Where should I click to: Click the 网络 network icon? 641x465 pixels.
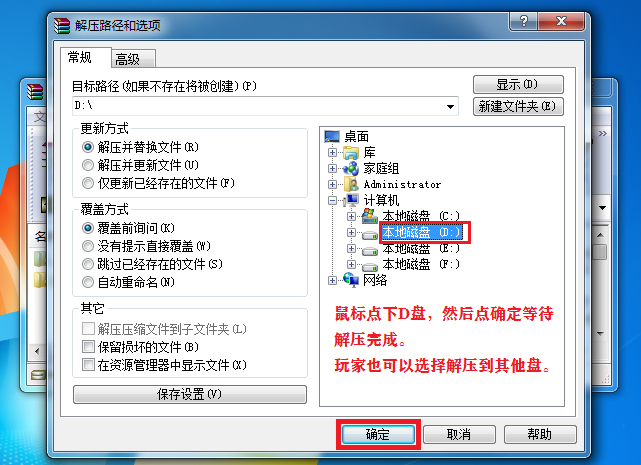pyautogui.click(x=351, y=280)
